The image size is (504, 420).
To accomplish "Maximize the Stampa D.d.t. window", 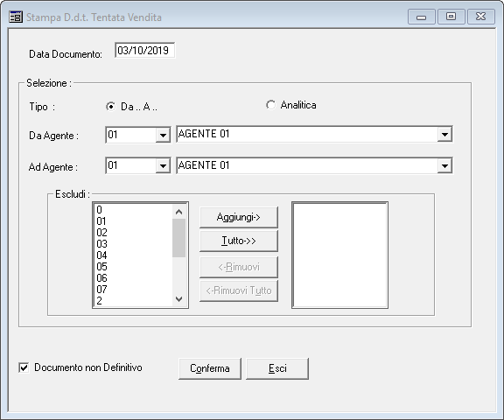I will (x=451, y=17).
